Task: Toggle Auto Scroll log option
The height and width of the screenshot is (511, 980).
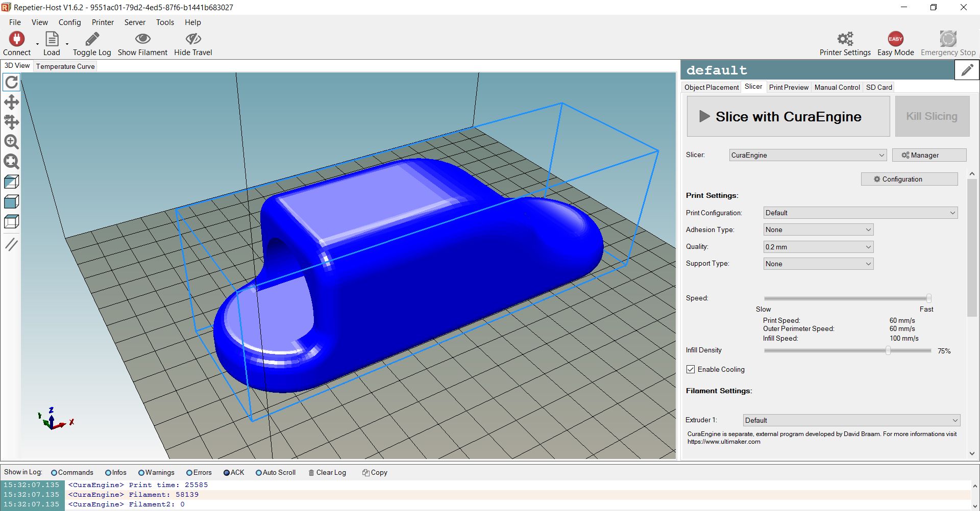Action: point(276,472)
